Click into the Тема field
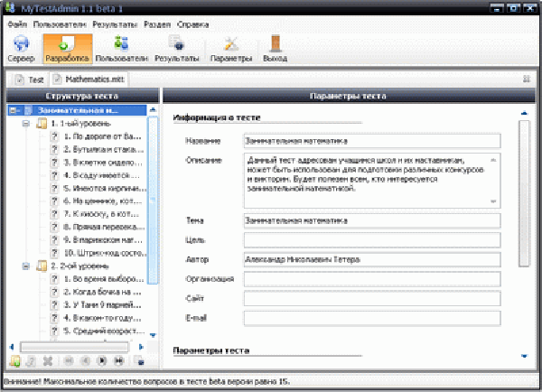This screenshot has width=542, height=392. (372, 220)
